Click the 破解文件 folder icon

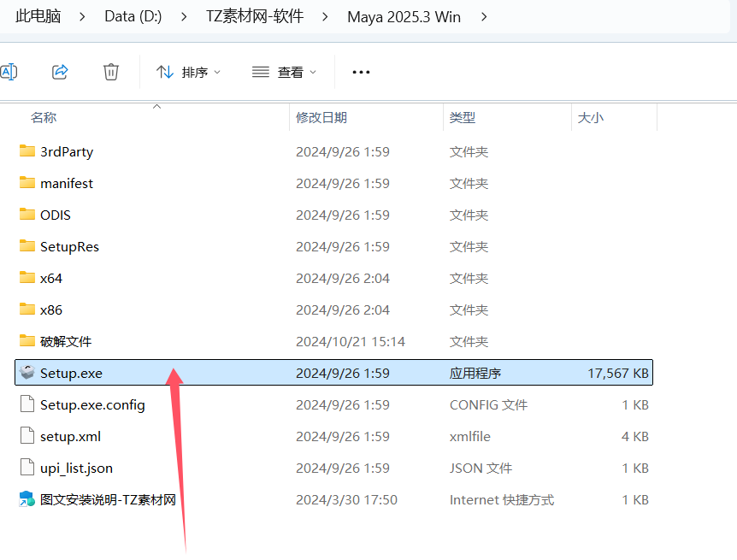(27, 340)
